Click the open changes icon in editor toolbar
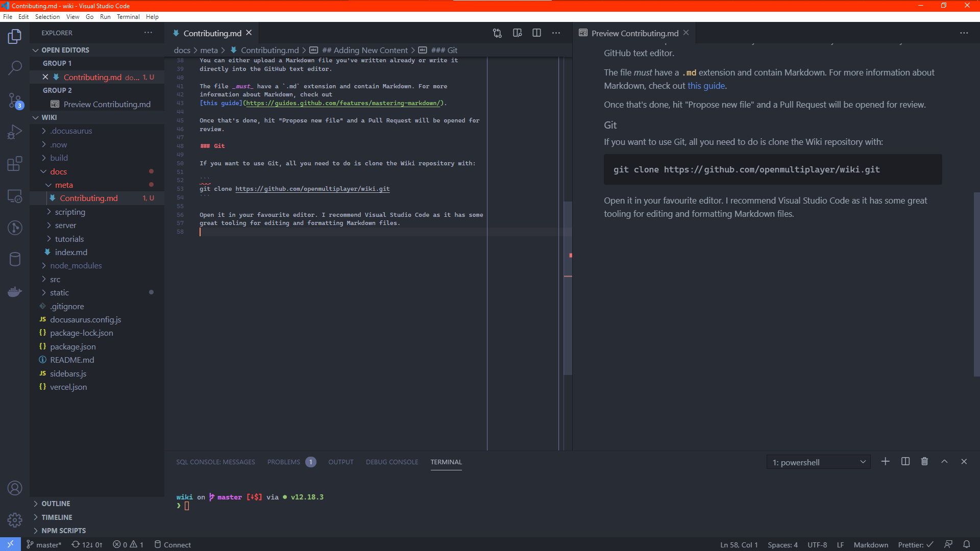This screenshot has width=980, height=551. (497, 33)
